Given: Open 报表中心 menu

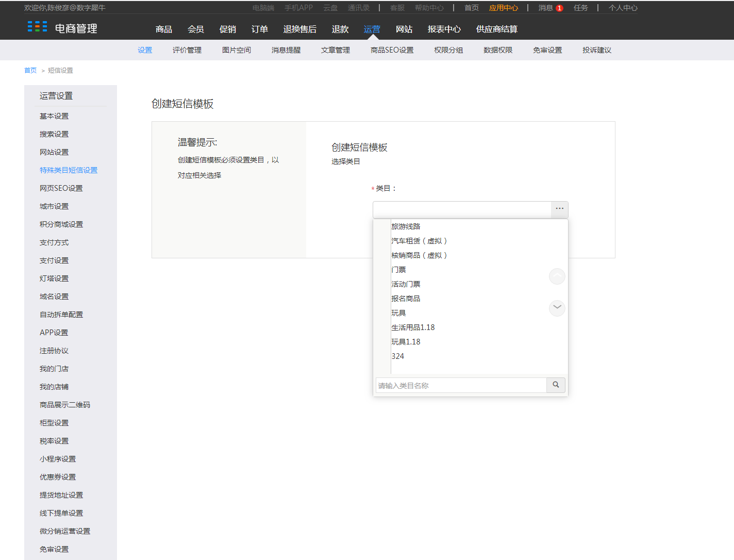Looking at the screenshot, I should click(444, 29).
